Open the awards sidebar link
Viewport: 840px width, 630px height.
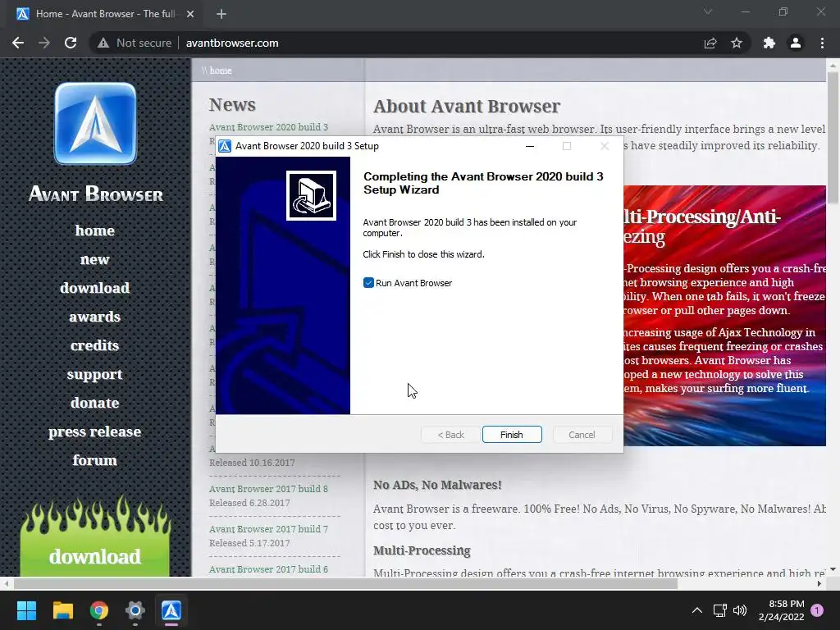(95, 317)
